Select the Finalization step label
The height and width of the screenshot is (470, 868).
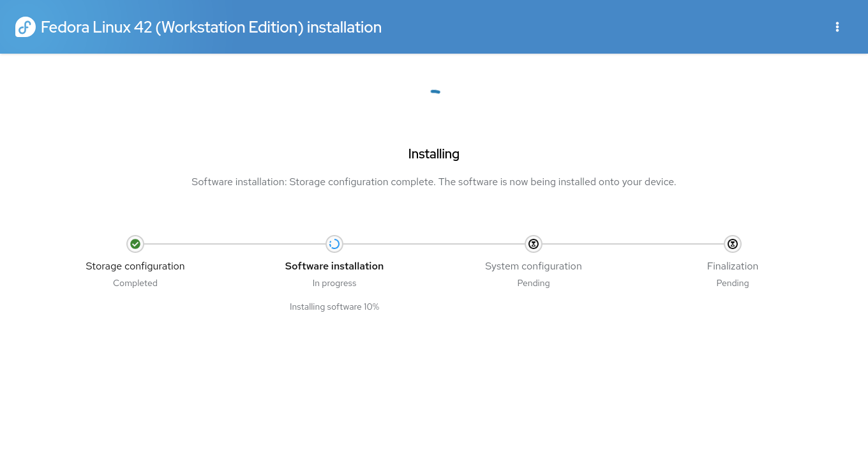click(x=733, y=266)
